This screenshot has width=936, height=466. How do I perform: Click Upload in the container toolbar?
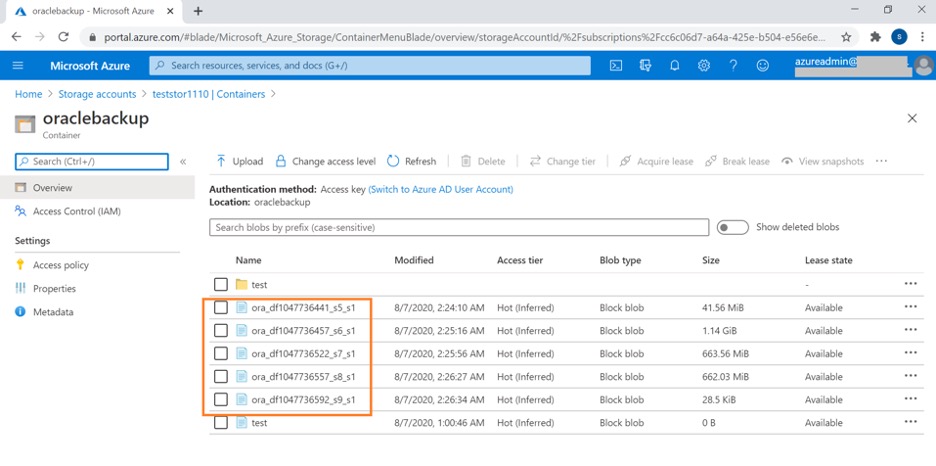click(x=239, y=161)
